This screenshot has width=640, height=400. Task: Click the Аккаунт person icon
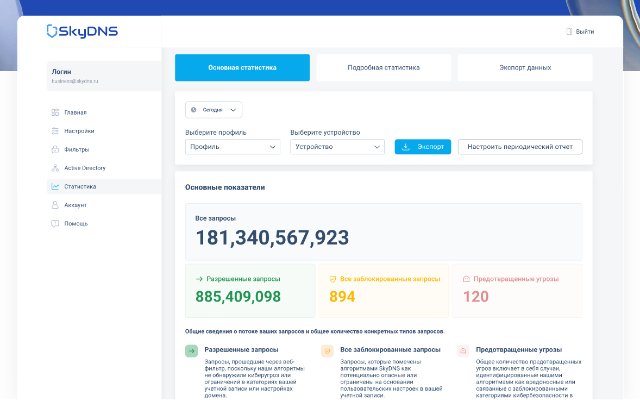[x=55, y=205]
